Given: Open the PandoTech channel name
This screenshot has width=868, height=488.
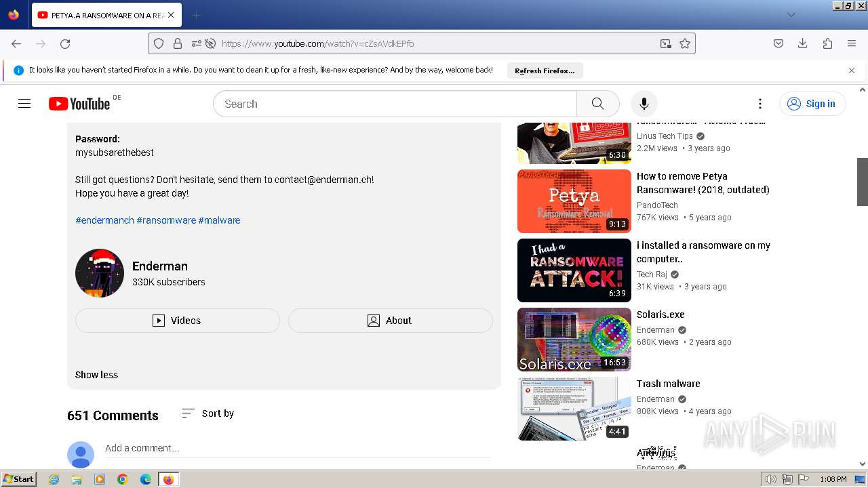Looking at the screenshot, I should tap(657, 205).
